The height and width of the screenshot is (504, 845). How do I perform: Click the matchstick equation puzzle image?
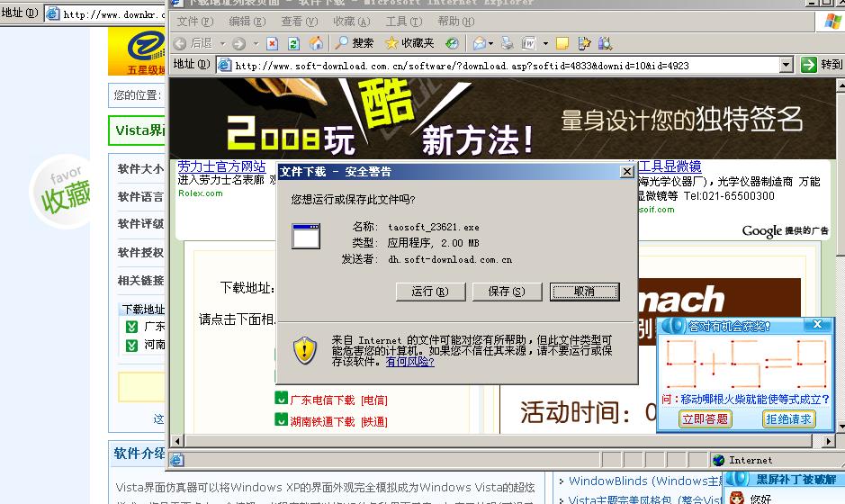[745, 364]
